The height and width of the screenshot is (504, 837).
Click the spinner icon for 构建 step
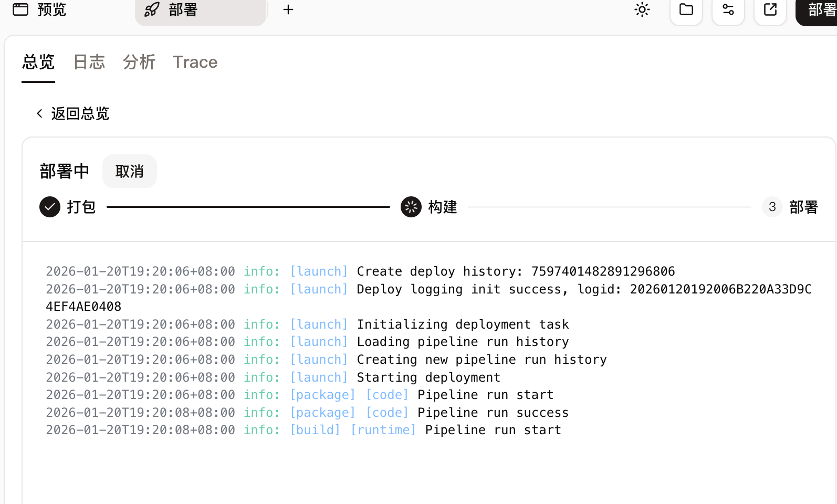[411, 207]
